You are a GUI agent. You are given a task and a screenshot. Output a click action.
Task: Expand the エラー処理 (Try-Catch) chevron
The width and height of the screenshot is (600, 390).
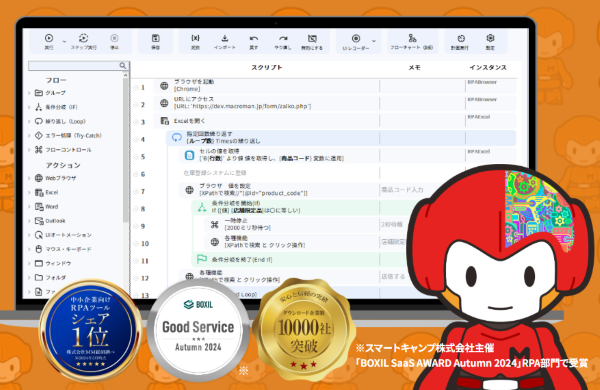[x=29, y=135]
